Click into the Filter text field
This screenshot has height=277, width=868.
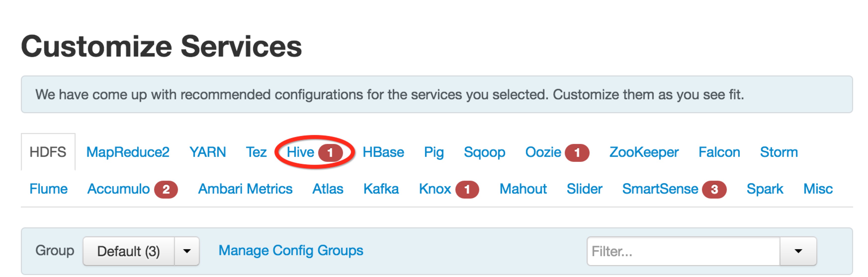point(683,251)
